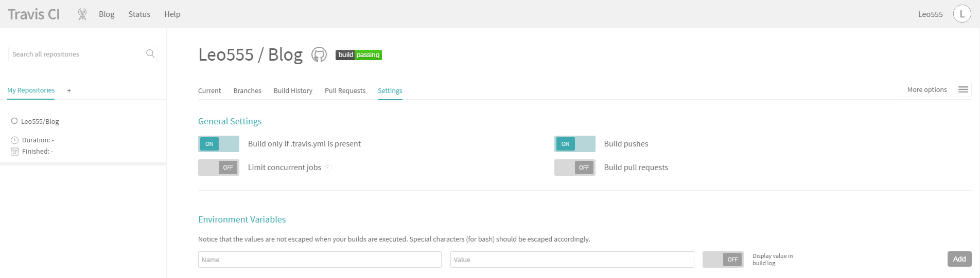Click the calendar icon next to Finished

14,152
